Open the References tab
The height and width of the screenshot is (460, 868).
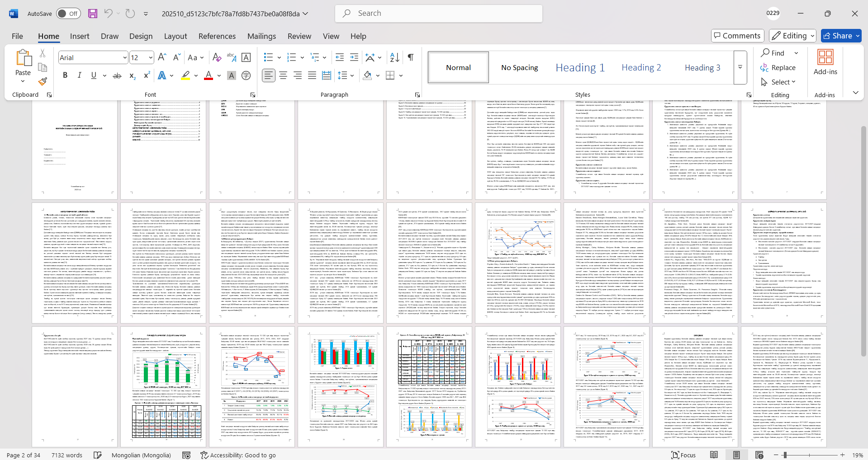coord(217,36)
